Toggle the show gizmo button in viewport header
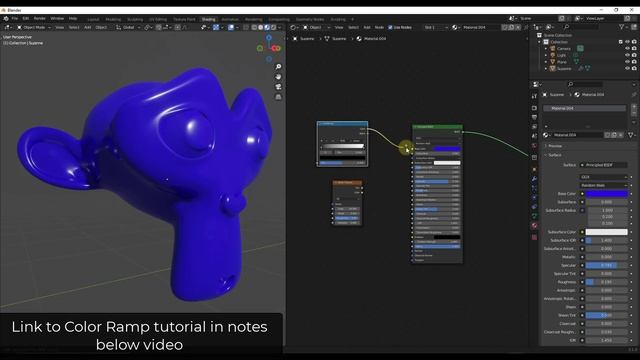The height and width of the screenshot is (360, 640). coord(216,27)
